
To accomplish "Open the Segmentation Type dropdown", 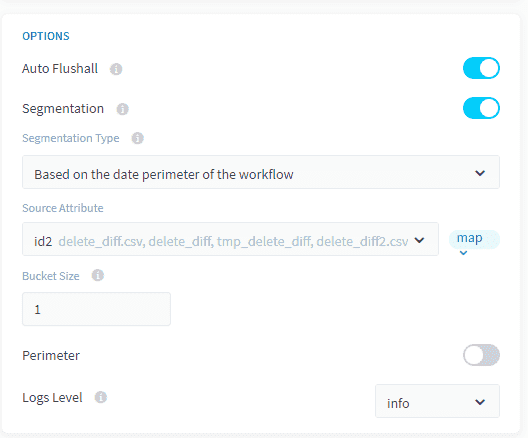I will (261, 172).
